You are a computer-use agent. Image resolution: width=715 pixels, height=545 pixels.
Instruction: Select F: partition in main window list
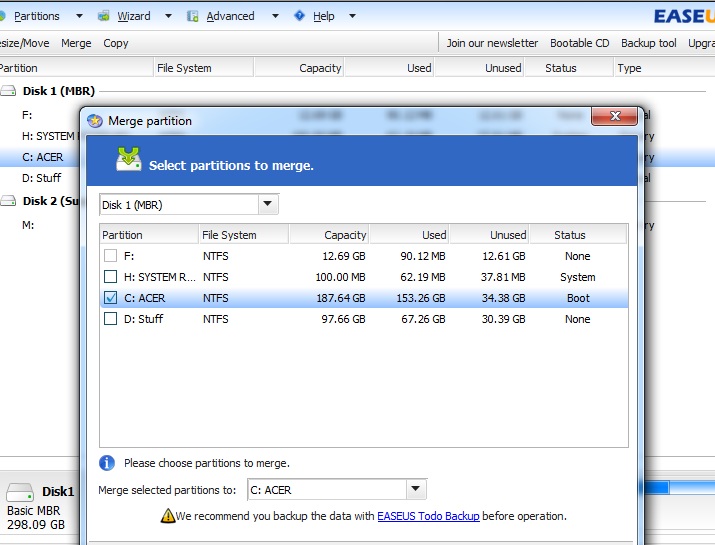27,115
